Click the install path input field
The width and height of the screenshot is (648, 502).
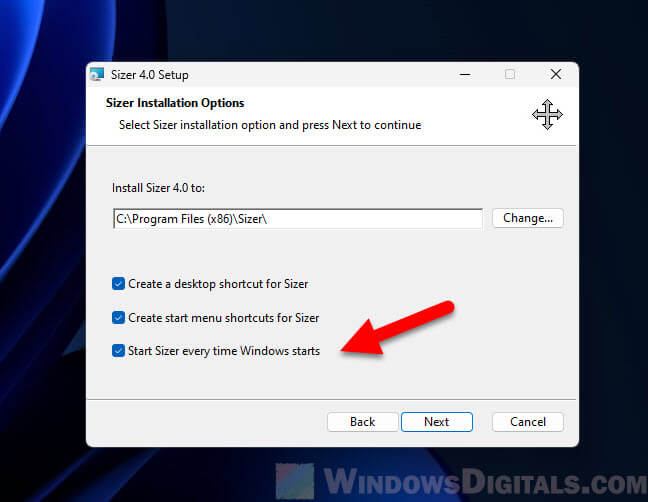[x=298, y=219]
